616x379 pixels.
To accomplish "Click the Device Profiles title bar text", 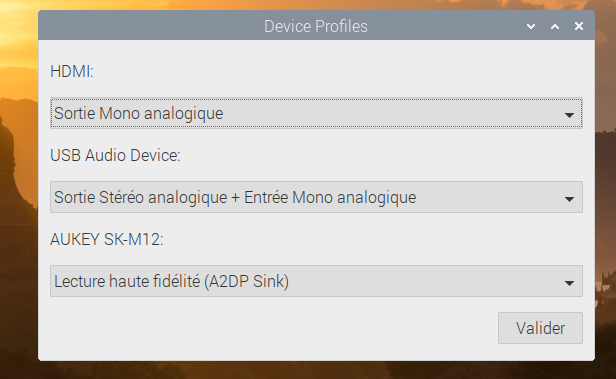I will [316, 26].
